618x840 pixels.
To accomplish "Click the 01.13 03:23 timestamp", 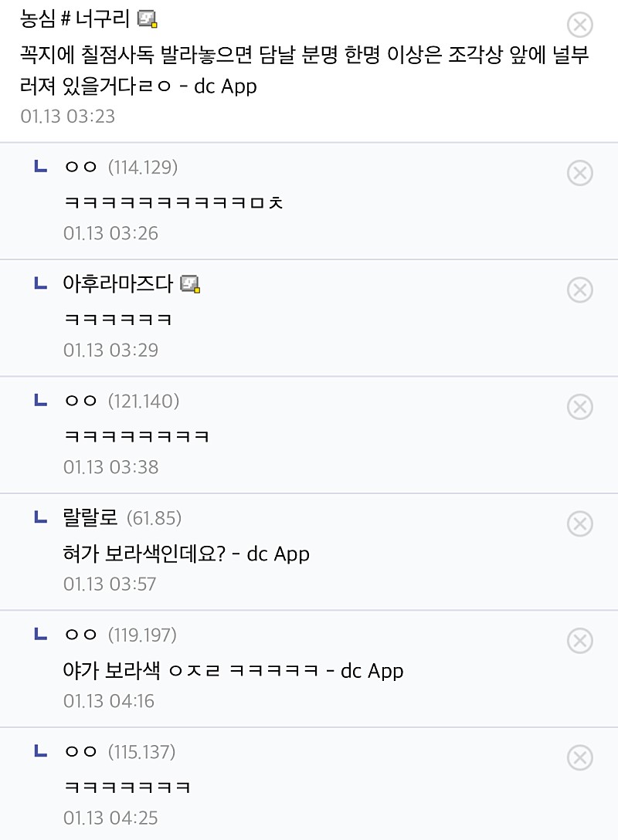I will coord(68,116).
